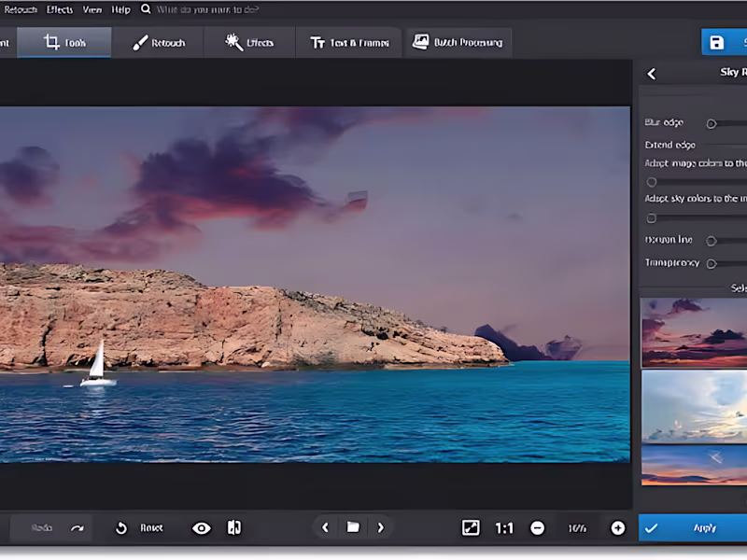Click the fit-to-screen icon
Viewport: 747px width, 560px height.
click(471, 528)
